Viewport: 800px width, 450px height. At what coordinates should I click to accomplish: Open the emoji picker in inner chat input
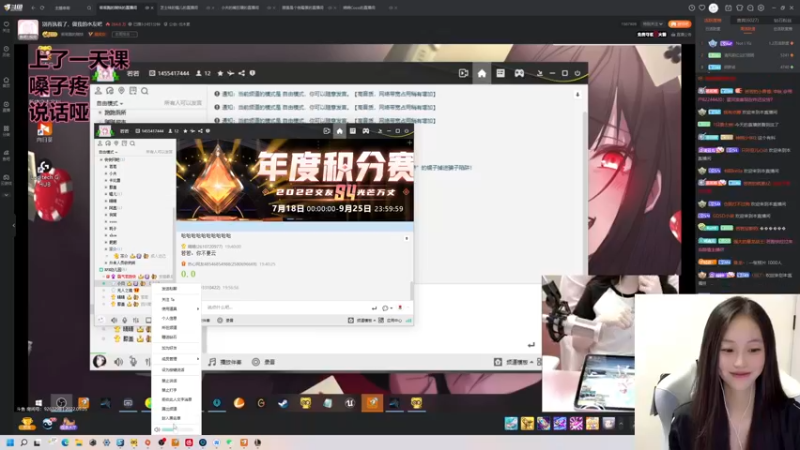pyautogui.click(x=386, y=308)
